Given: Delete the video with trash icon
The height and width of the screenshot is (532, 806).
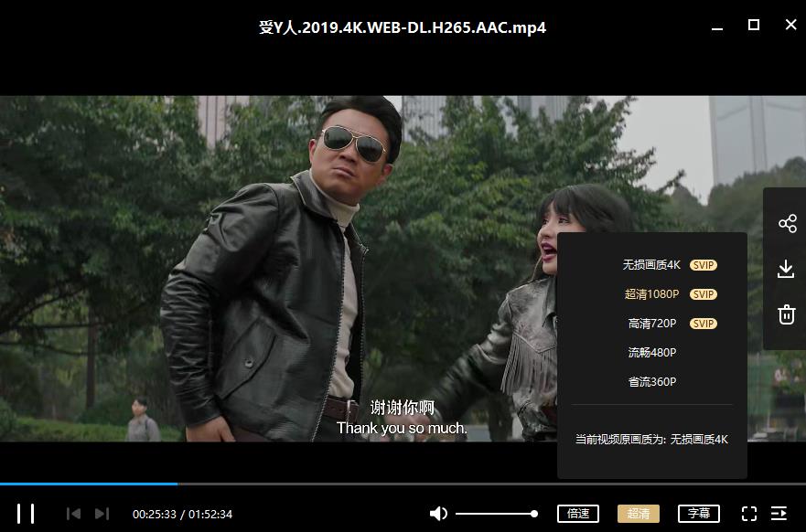Looking at the screenshot, I should coord(787,314).
